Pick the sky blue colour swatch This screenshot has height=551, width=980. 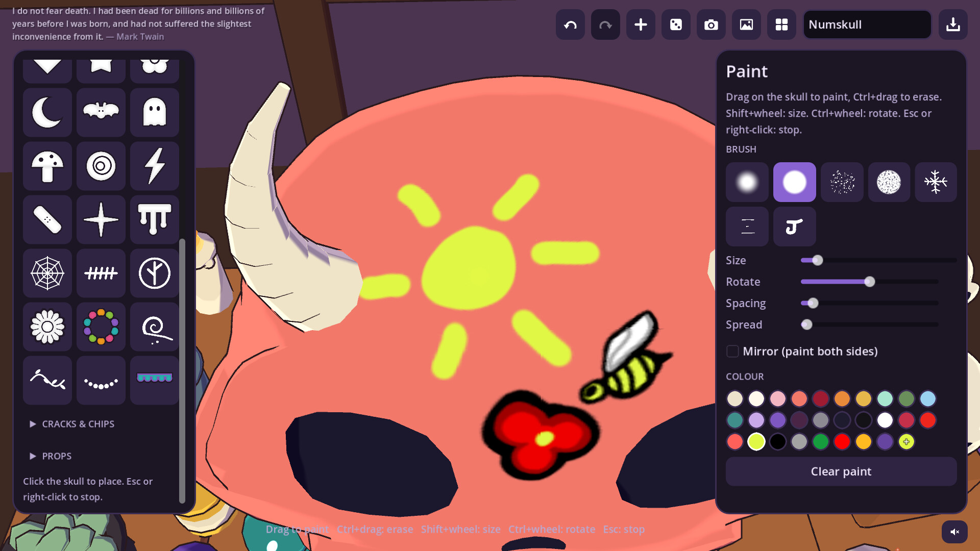click(x=928, y=398)
